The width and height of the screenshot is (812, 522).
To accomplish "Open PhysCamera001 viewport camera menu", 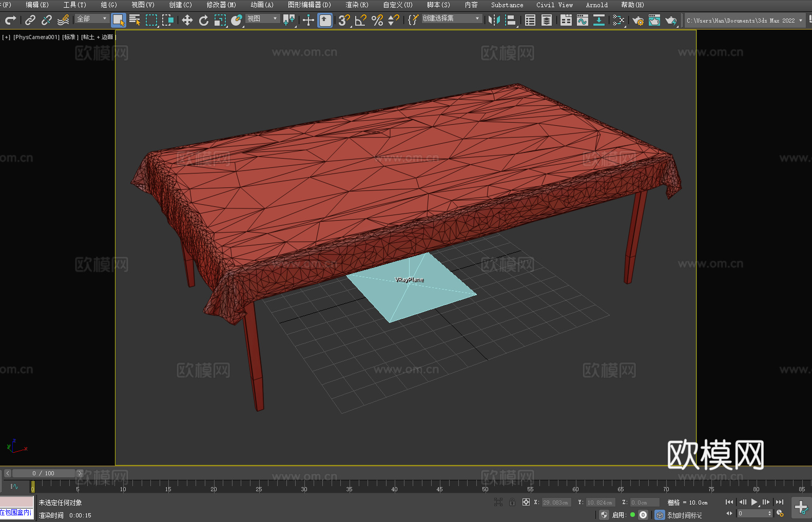I will tap(36, 37).
